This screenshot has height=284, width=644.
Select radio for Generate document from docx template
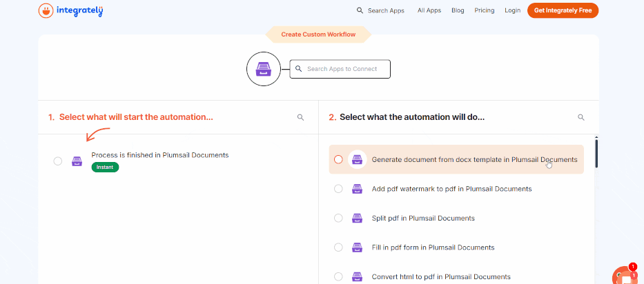point(338,159)
